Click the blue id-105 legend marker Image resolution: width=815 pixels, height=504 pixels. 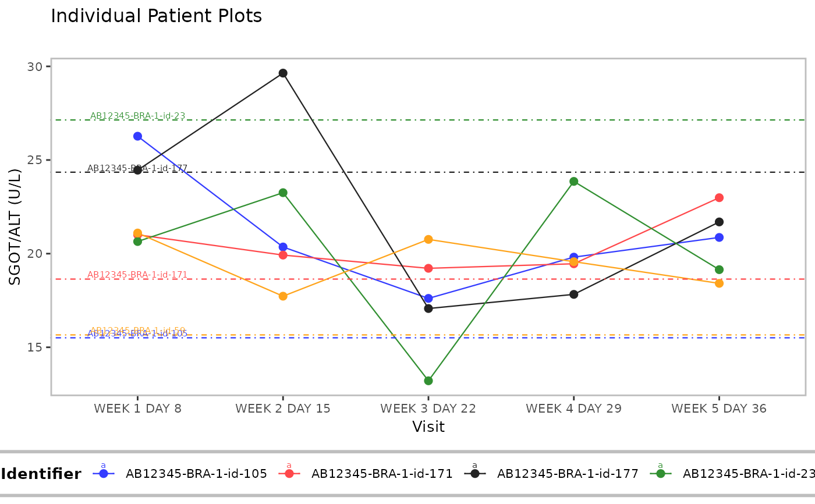point(104,474)
